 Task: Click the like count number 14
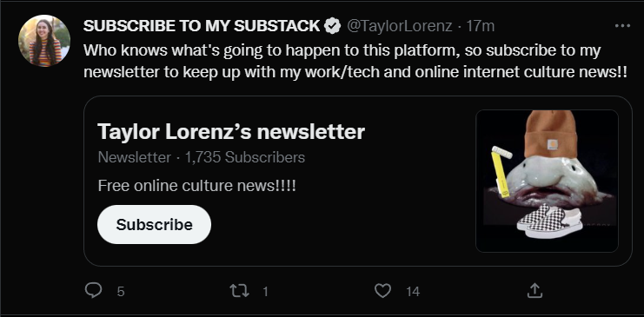click(x=413, y=292)
